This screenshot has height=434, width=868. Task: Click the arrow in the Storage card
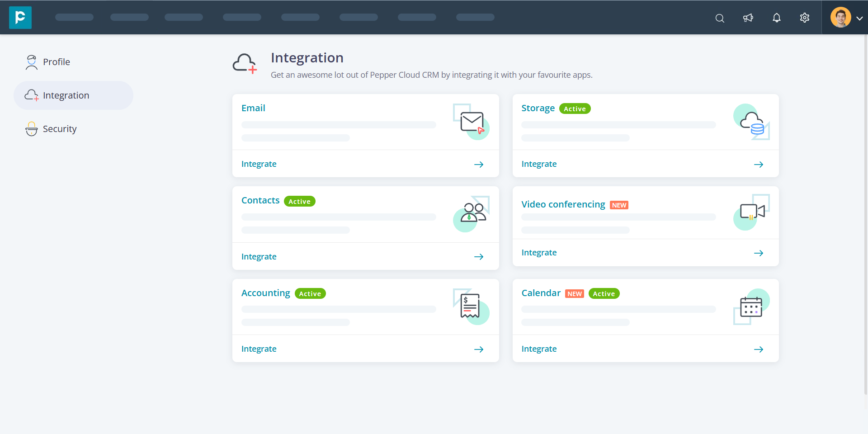click(x=759, y=165)
